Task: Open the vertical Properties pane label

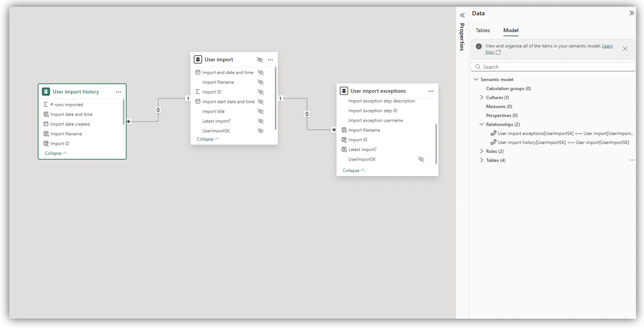Action: click(x=462, y=37)
